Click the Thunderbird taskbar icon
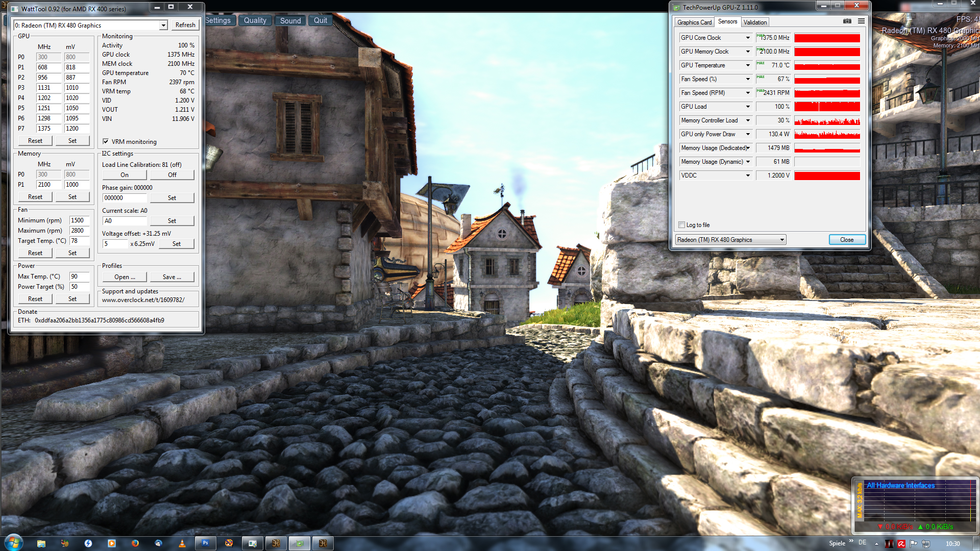980x551 pixels. (158, 543)
